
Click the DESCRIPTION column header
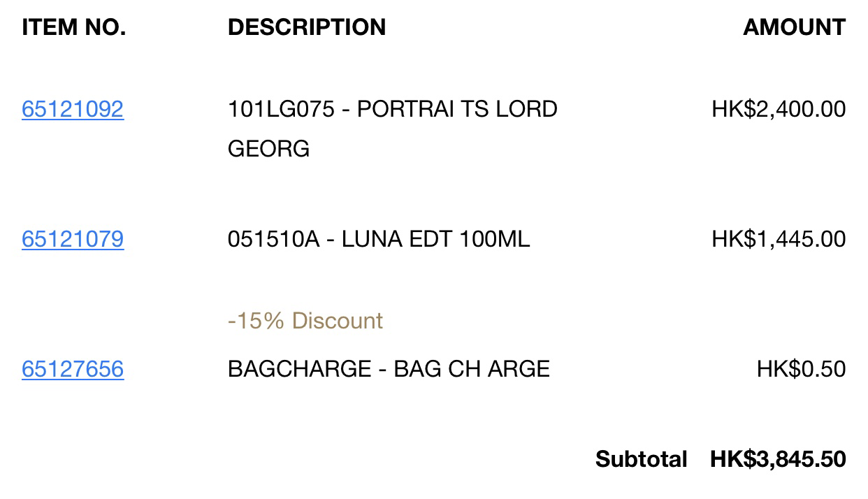307,27
